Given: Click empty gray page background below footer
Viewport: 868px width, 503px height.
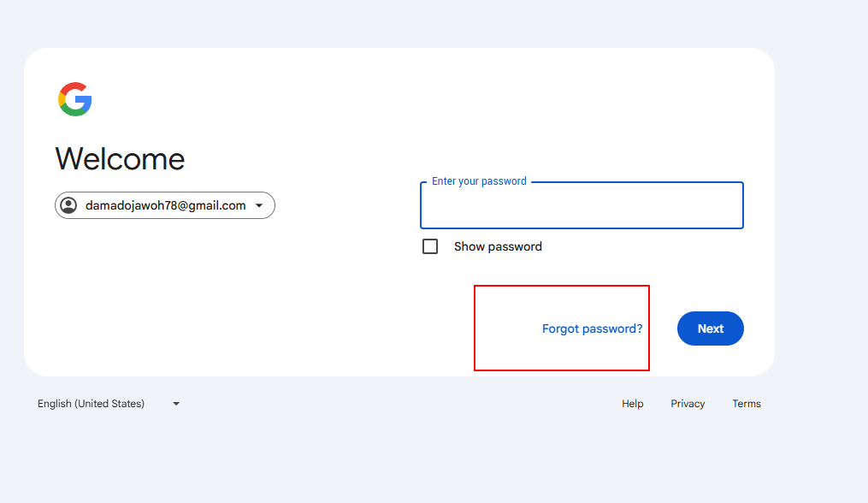Looking at the screenshot, I should [432, 459].
